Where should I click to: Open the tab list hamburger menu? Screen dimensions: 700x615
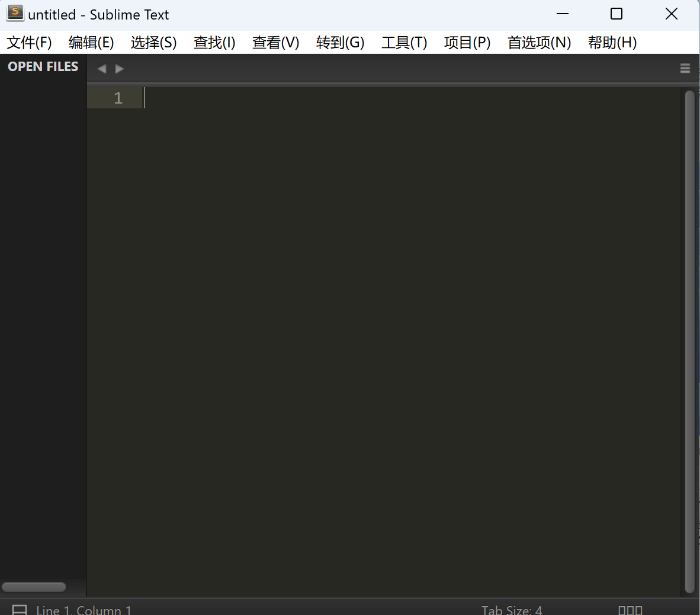pos(685,69)
